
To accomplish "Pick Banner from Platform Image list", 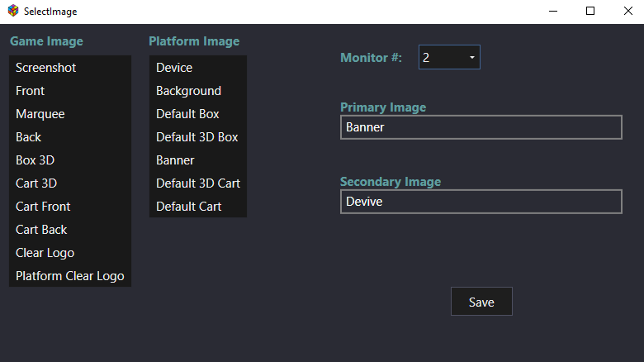I will (x=198, y=160).
